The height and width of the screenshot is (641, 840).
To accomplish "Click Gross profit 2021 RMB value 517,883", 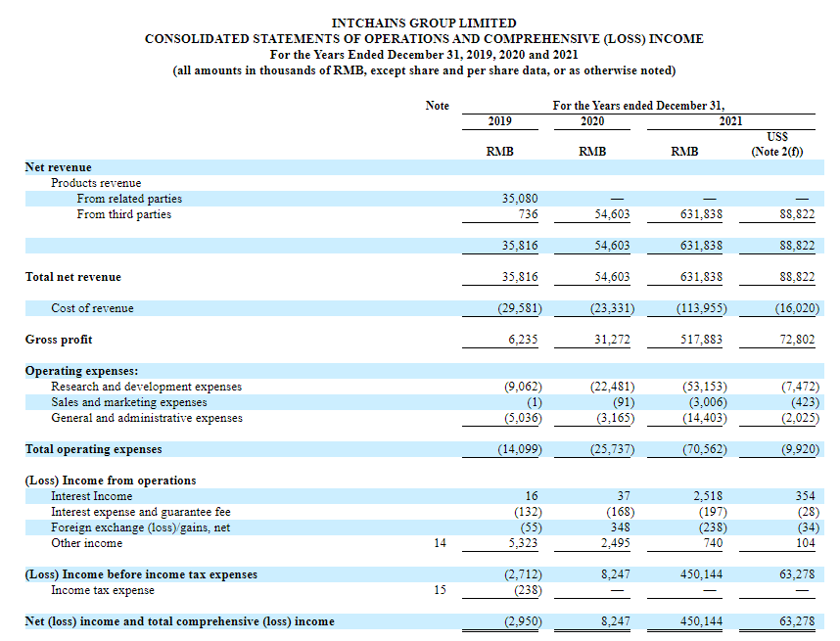I will click(x=701, y=340).
